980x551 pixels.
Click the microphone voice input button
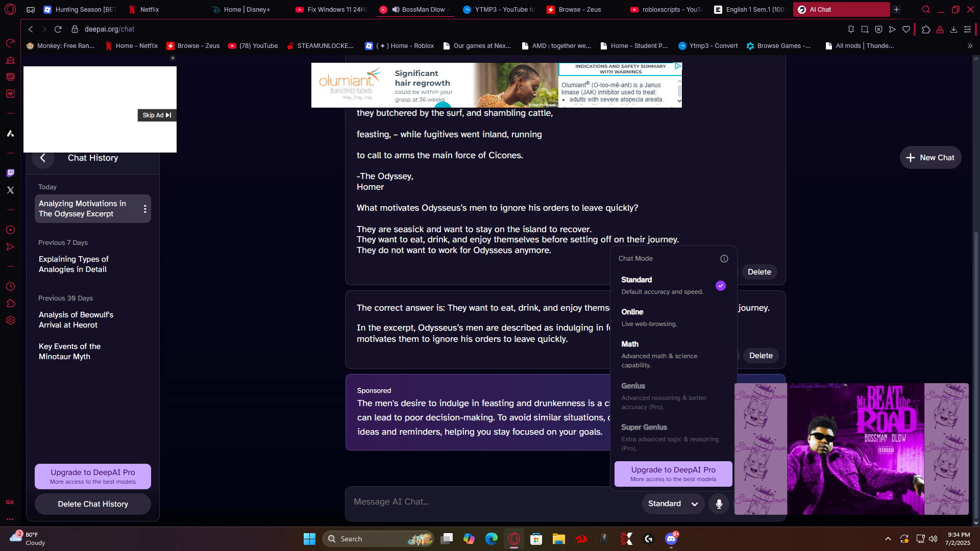[x=719, y=504]
